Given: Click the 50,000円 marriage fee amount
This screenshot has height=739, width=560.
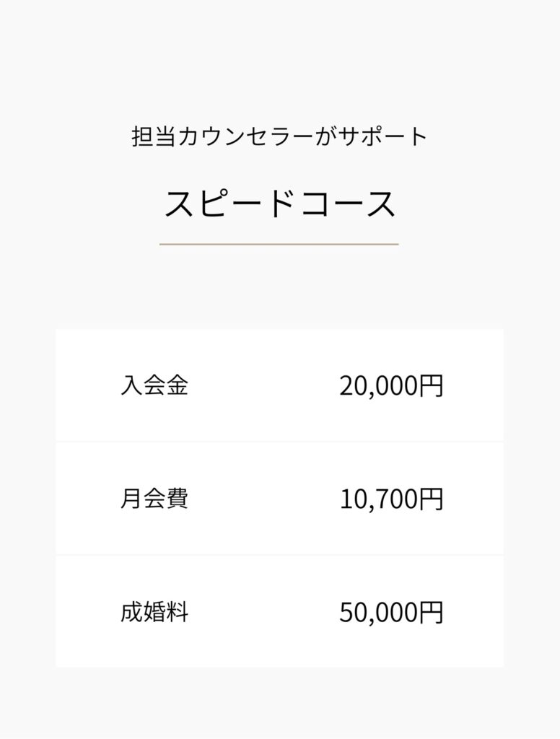Looking at the screenshot, I should (x=390, y=613).
